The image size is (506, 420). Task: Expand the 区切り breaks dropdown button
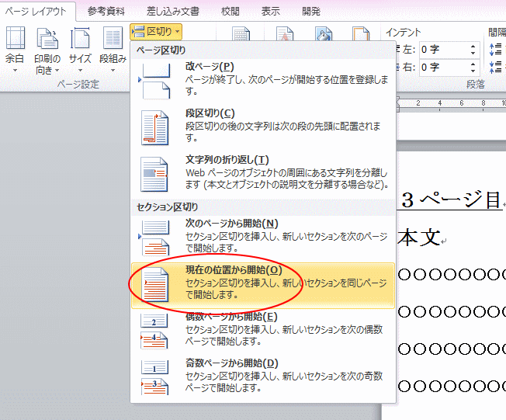click(x=156, y=32)
